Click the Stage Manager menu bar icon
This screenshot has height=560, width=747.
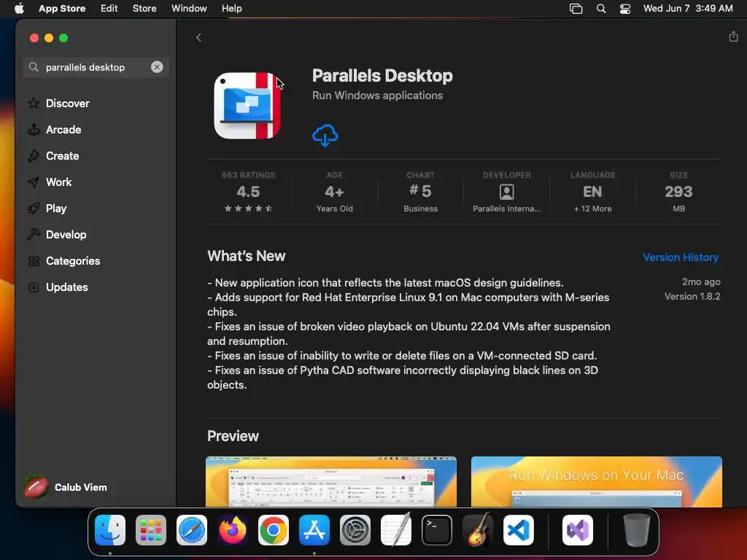click(x=576, y=9)
